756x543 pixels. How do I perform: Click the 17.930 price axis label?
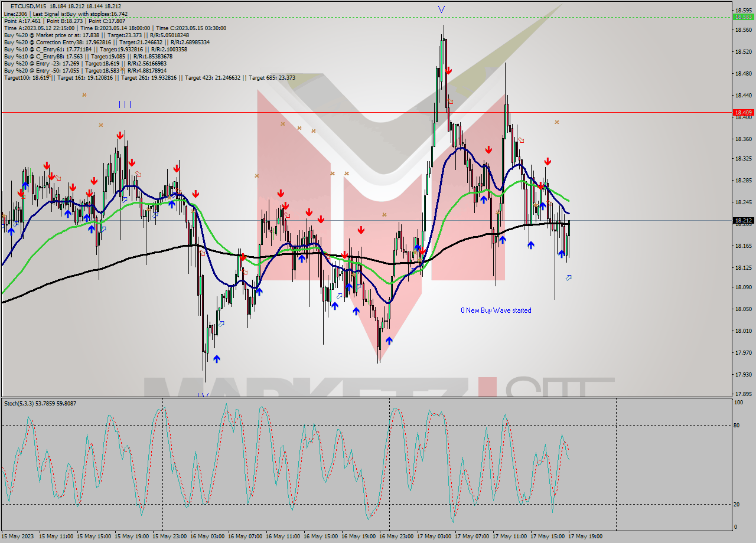coord(743,374)
